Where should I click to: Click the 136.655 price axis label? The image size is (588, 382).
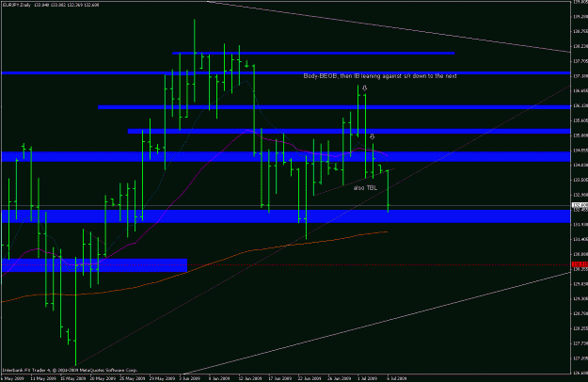pyautogui.click(x=580, y=90)
